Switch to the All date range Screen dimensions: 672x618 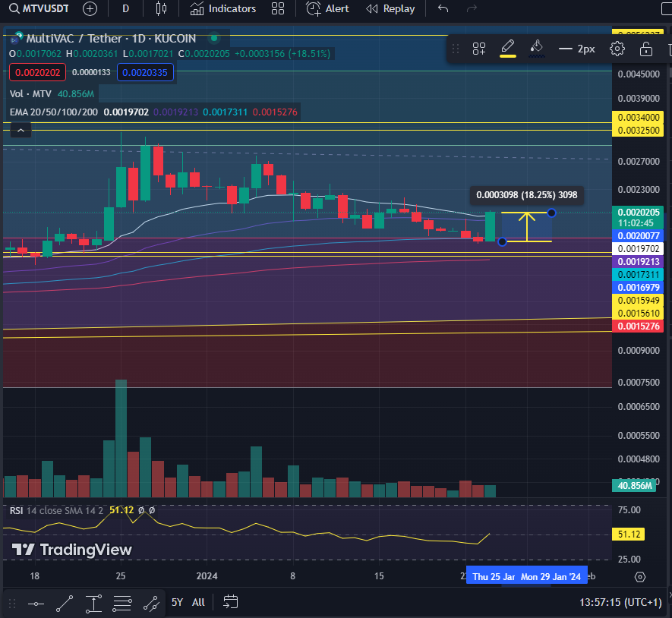click(x=198, y=603)
